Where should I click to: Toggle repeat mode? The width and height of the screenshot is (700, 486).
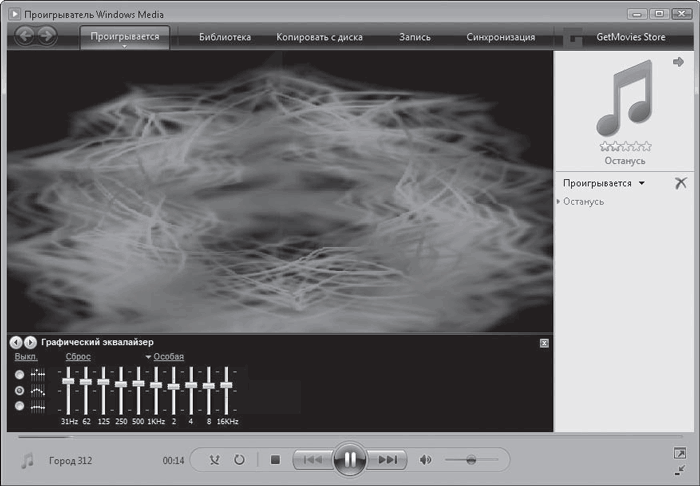click(239, 460)
